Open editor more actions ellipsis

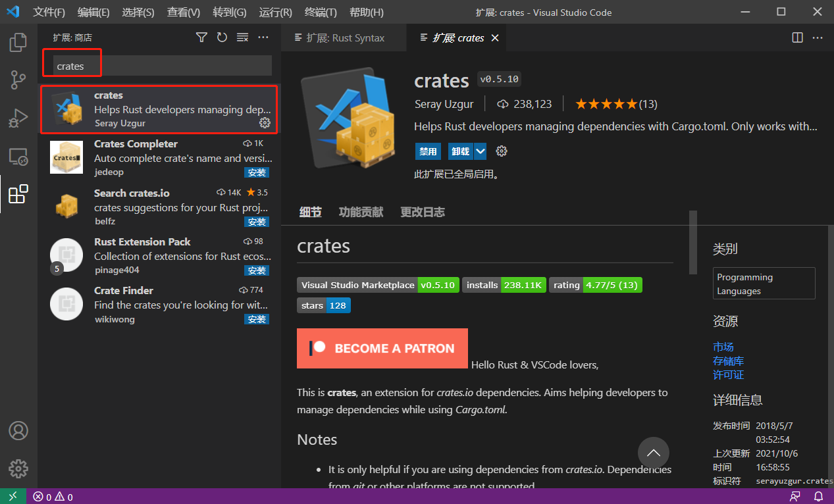pos(817,38)
